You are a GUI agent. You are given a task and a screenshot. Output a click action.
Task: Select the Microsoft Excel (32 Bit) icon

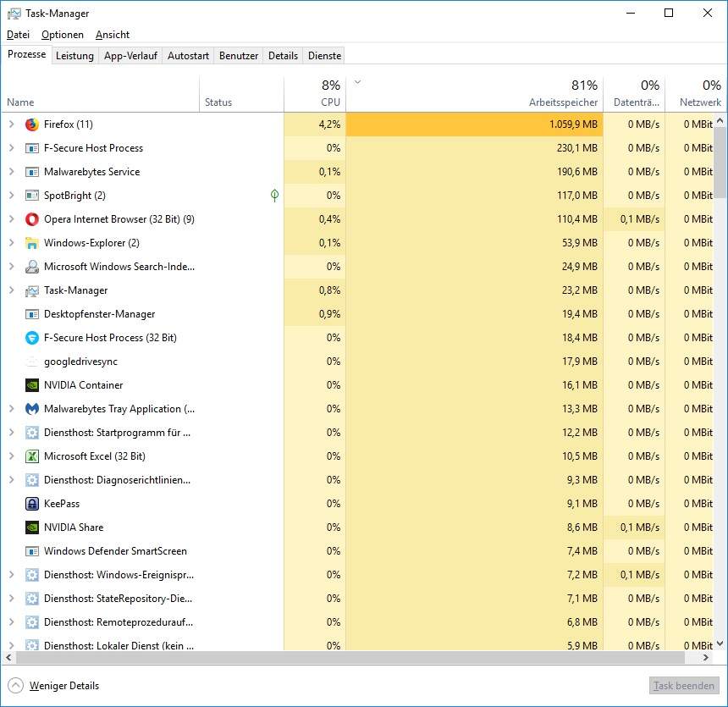point(32,456)
